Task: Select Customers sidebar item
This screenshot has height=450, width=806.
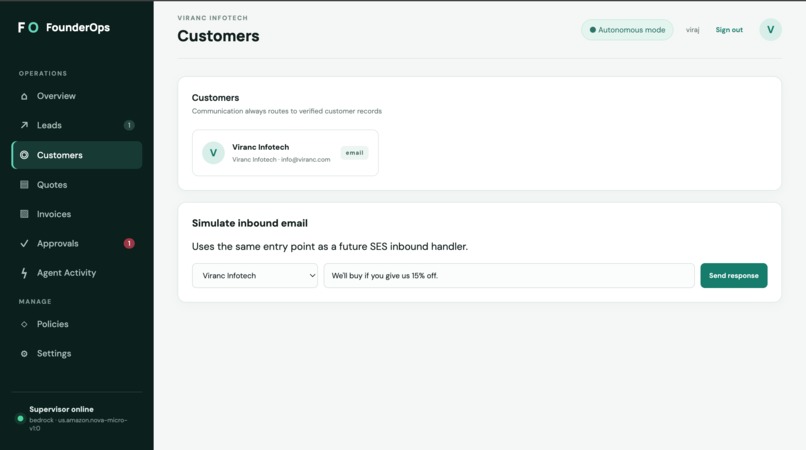Action: click(77, 155)
